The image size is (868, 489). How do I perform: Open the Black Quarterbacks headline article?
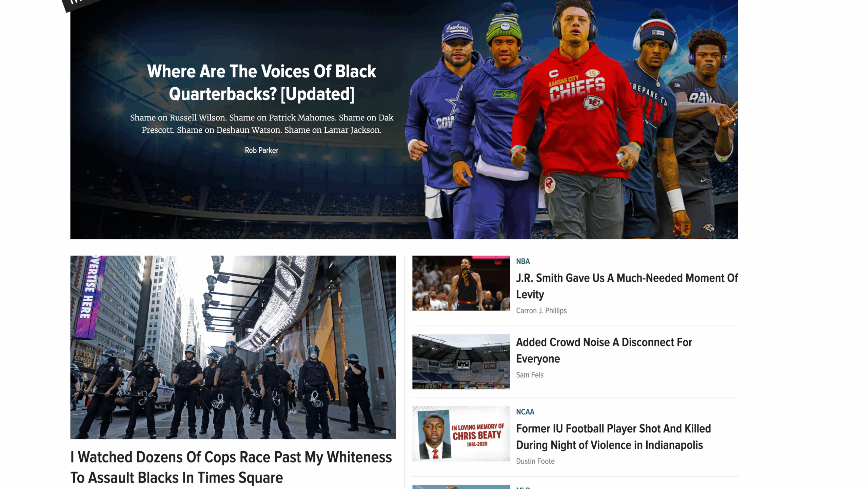[261, 82]
